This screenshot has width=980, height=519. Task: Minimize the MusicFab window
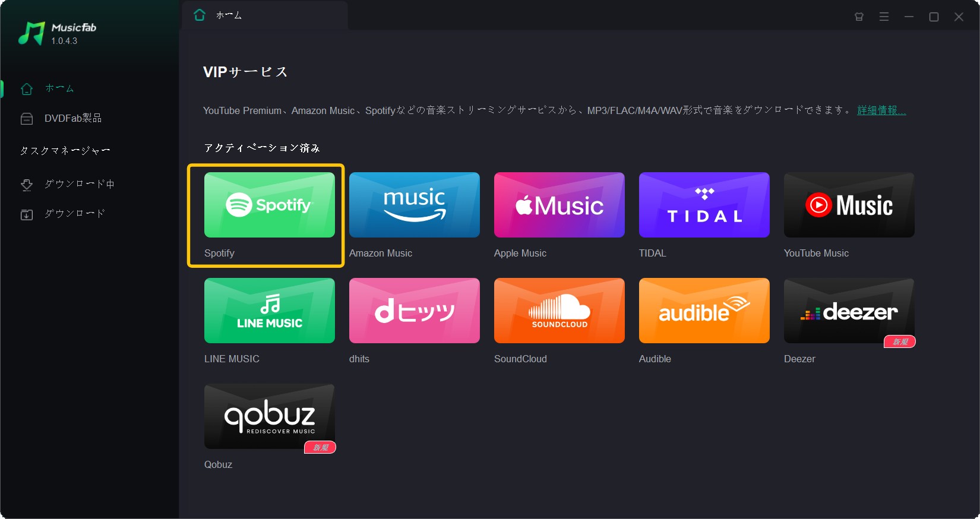pyautogui.click(x=909, y=17)
